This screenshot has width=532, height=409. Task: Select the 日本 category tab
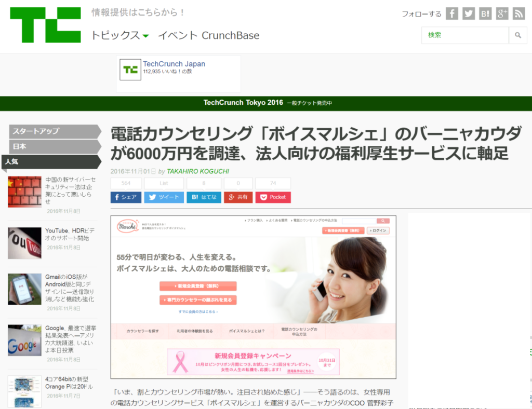(54, 146)
